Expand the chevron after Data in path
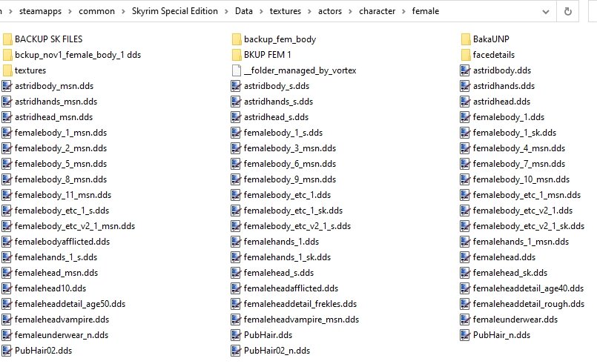The width and height of the screenshot is (597, 364). click(261, 12)
